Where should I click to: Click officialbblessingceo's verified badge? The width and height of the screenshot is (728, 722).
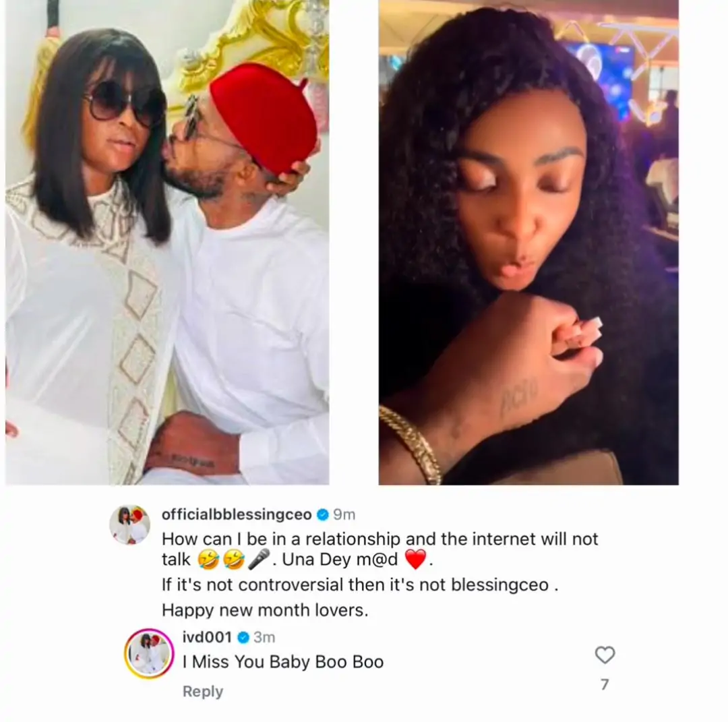(x=323, y=514)
